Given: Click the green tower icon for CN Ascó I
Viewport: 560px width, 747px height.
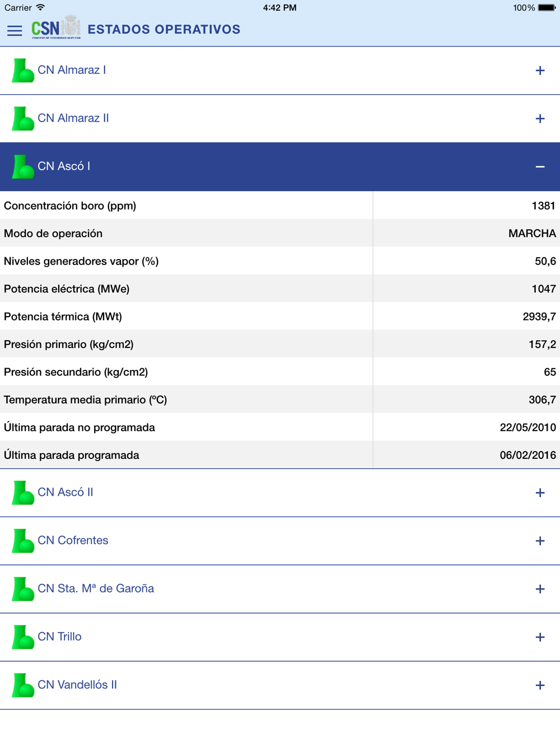Looking at the screenshot, I should point(23,167).
